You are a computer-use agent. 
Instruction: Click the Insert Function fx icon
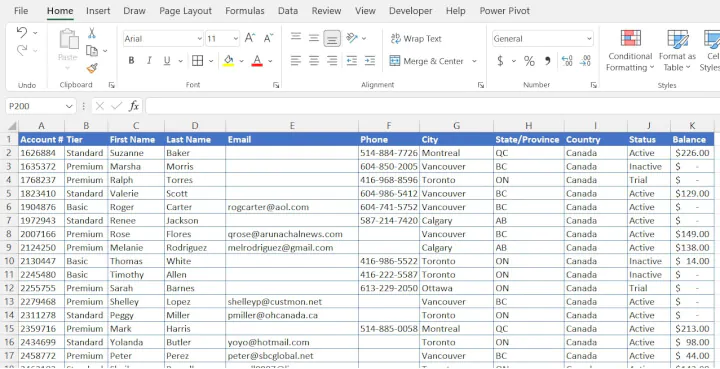coord(134,106)
